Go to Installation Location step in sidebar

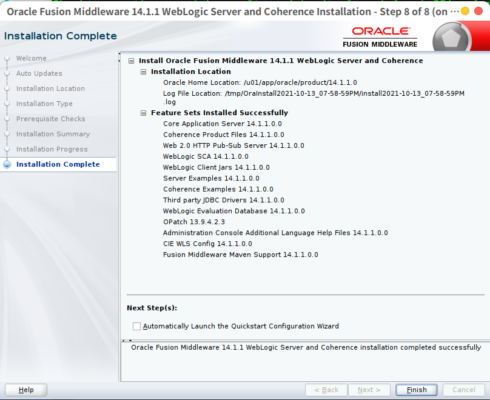click(x=50, y=89)
